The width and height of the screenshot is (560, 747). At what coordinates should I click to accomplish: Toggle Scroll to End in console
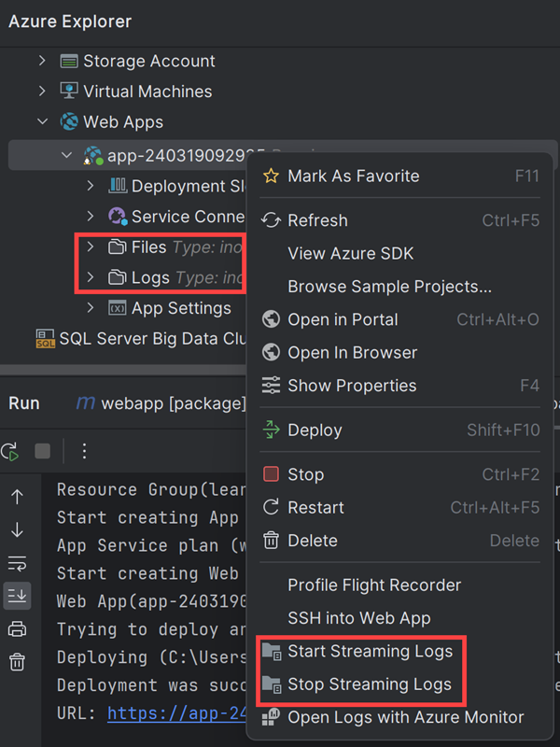(17, 596)
